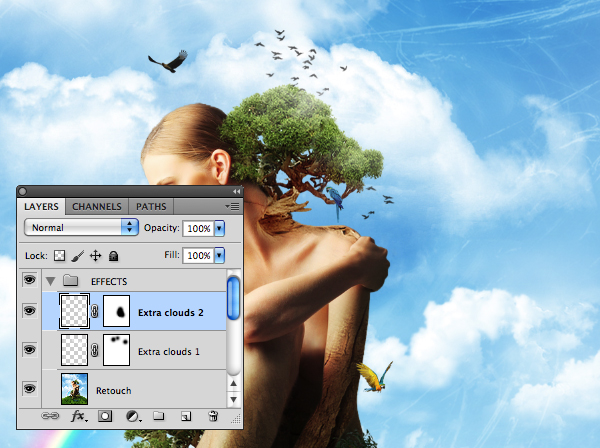600x448 pixels.
Task: Collapse the panel with double-arrow icon
Action: click(236, 191)
